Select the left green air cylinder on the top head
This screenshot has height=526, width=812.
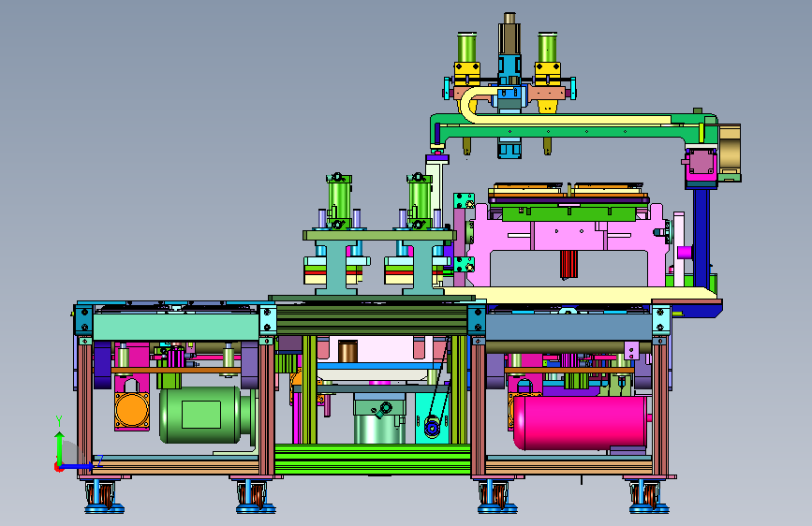point(466,48)
